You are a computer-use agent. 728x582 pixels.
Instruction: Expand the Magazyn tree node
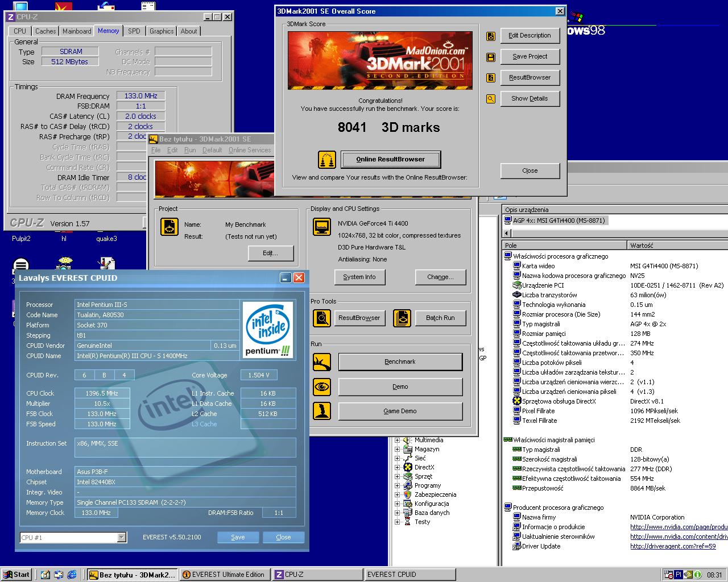pyautogui.click(x=398, y=449)
